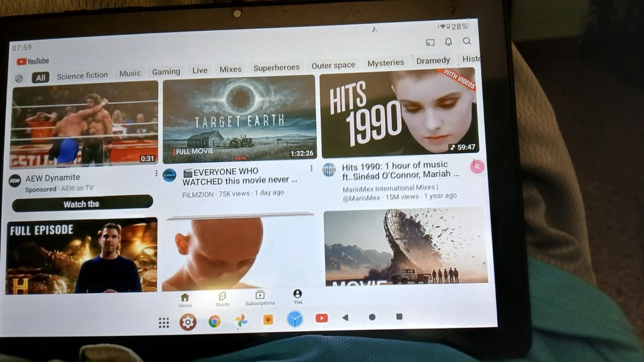The image size is (644, 362).
Task: Tap the Watch tbs button
Action: (82, 204)
